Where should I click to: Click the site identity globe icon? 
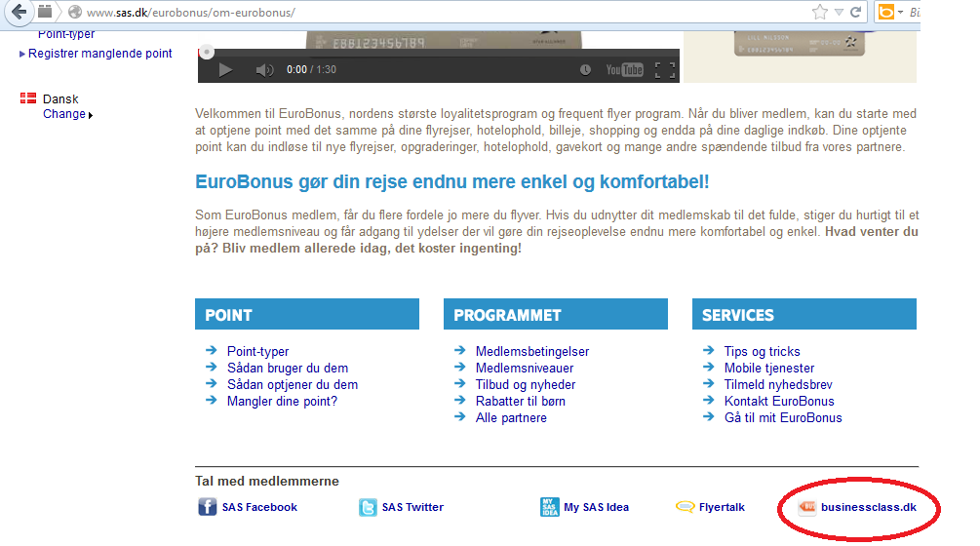(75, 12)
